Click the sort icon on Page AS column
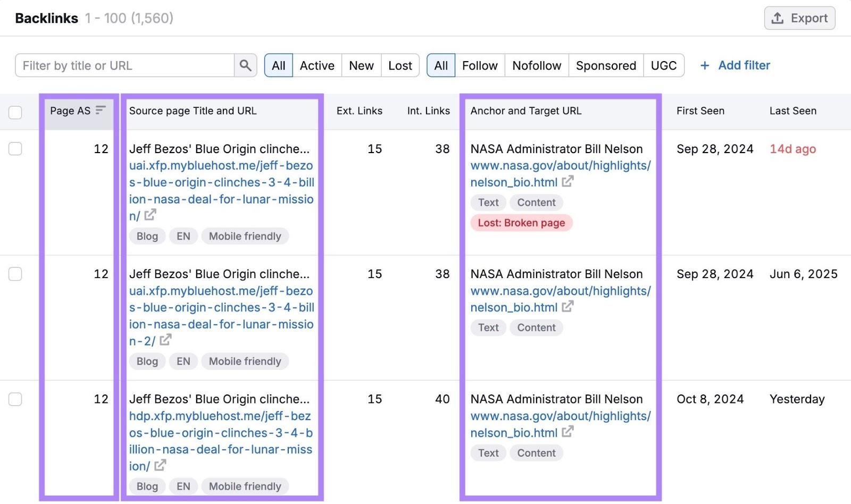Viewport: 851px width, 504px height. click(x=101, y=110)
